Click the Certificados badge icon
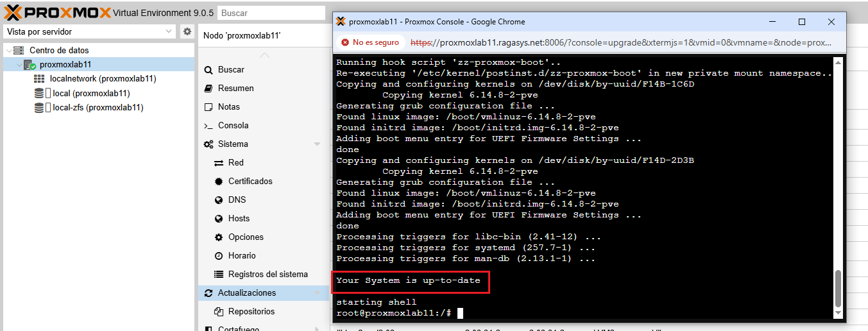 coord(219,181)
